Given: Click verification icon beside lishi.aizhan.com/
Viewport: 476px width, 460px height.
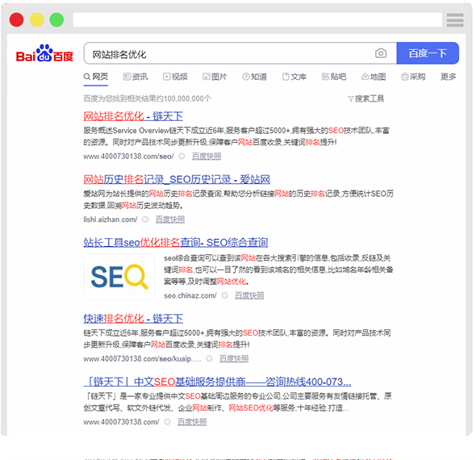Looking at the screenshot, I should click(x=145, y=220).
